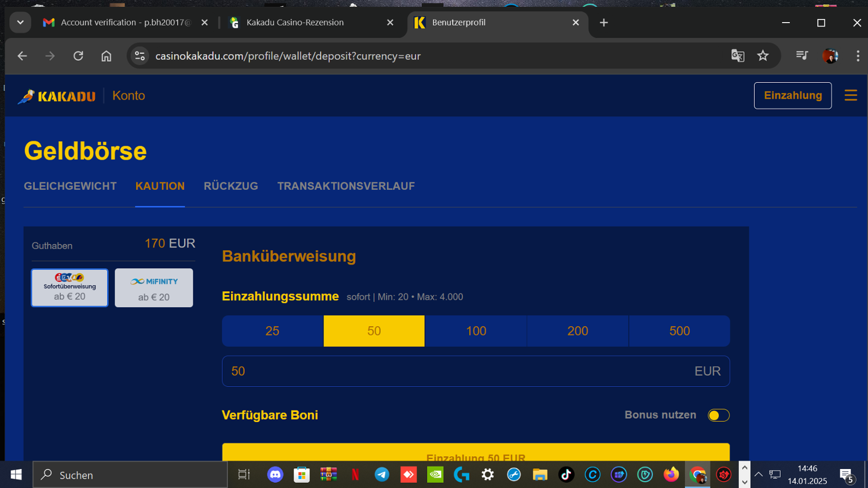Reload the page
The height and width of the screenshot is (488, 868).
78,56
